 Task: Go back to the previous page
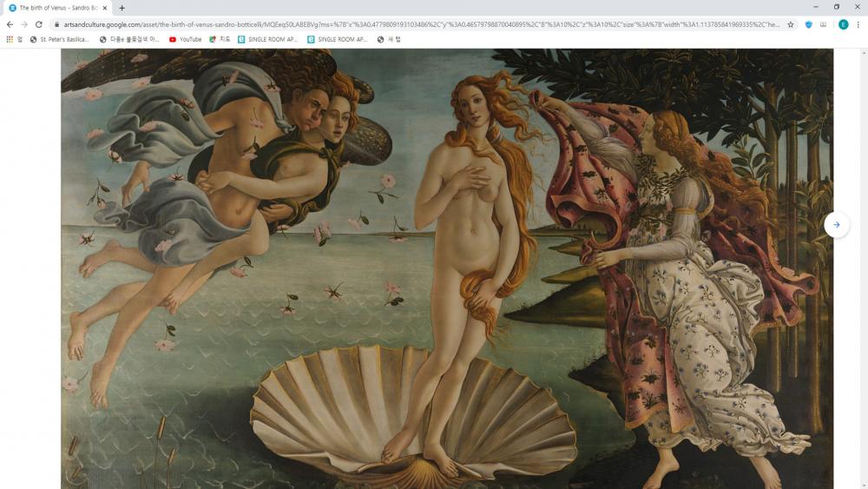[10, 24]
